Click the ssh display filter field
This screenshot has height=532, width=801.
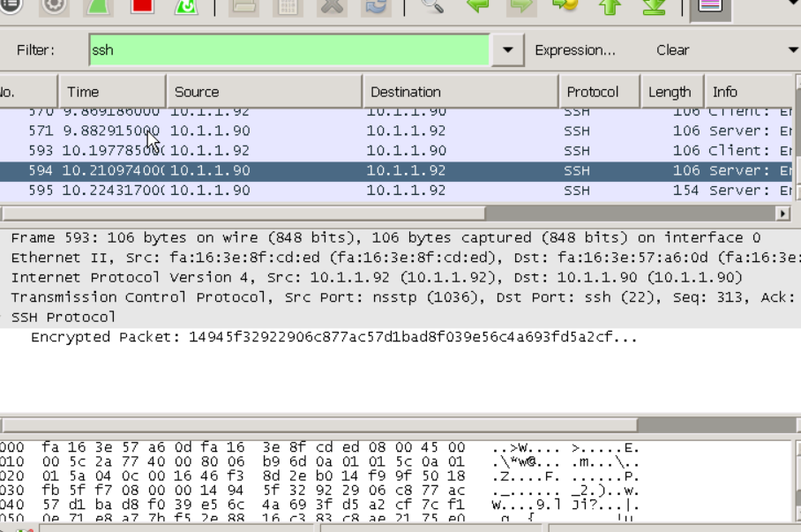click(289, 50)
